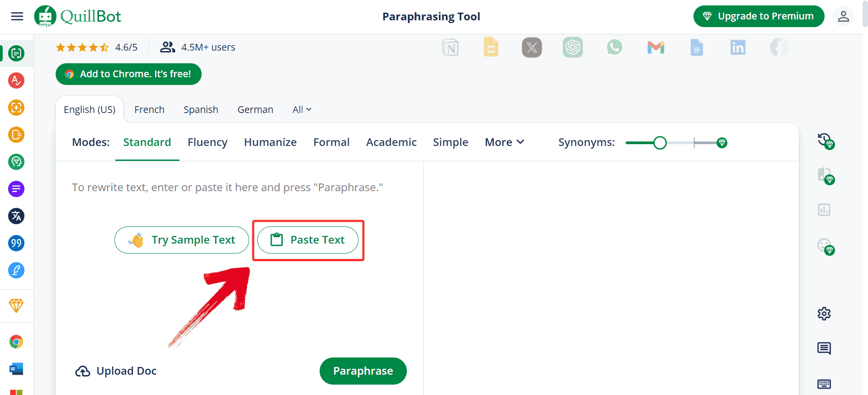The height and width of the screenshot is (395, 868).
Task: Select the Humanize mode
Action: [270, 142]
